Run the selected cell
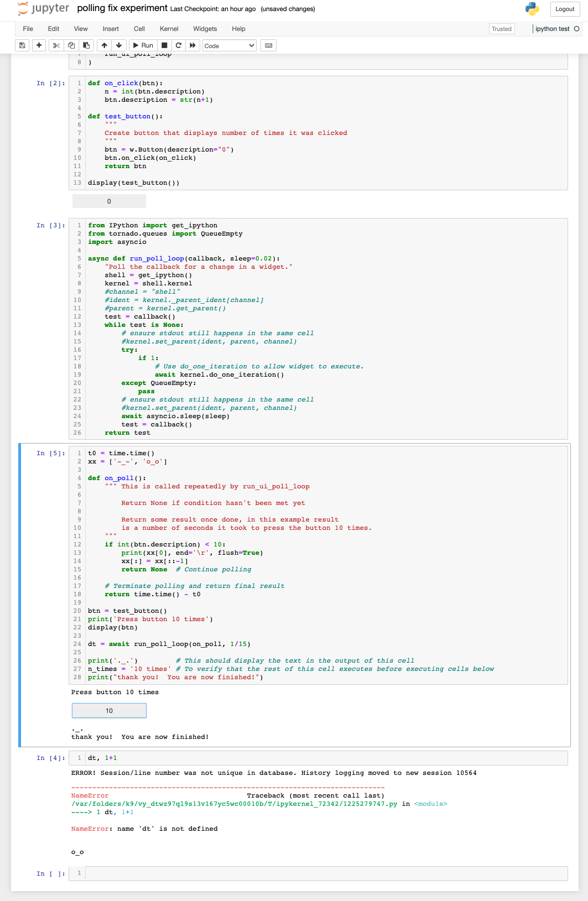 tap(143, 45)
